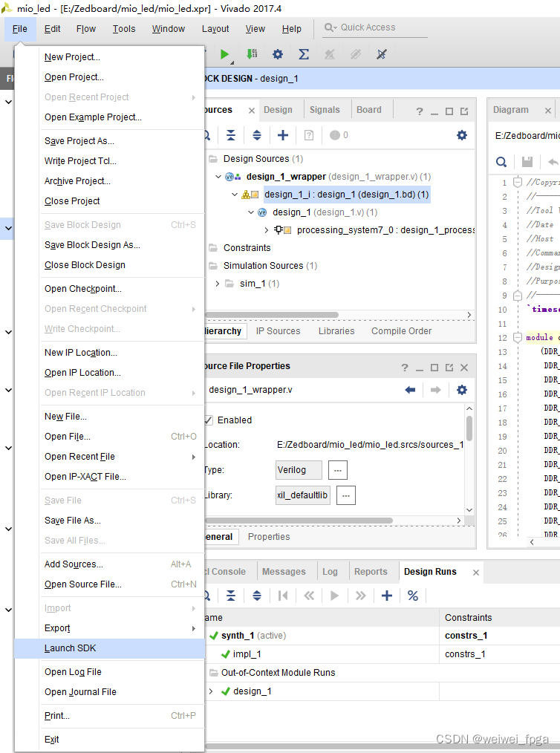Toggle the Enabled checkbox
The image size is (560, 753).
coord(209,420)
